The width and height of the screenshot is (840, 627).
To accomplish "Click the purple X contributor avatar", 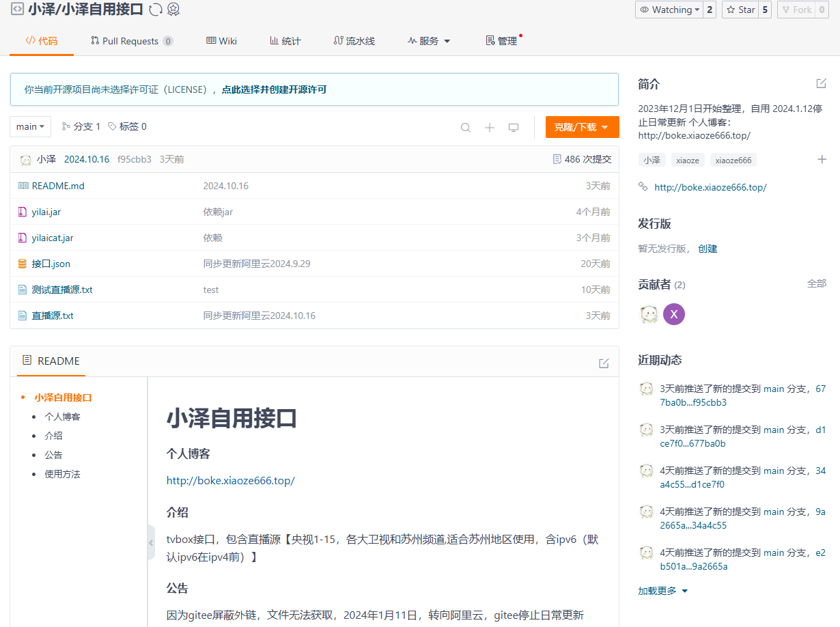I will point(674,314).
